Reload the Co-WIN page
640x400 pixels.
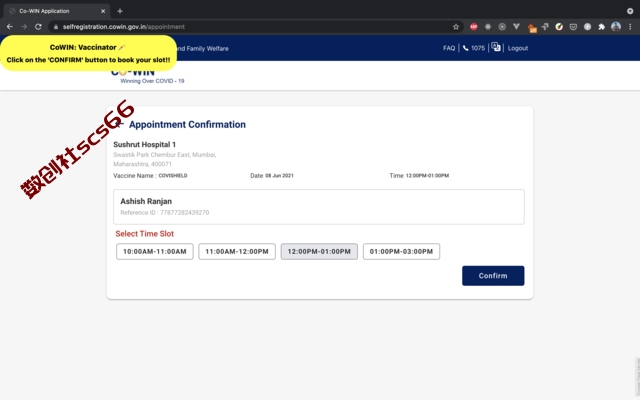pyautogui.click(x=38, y=27)
